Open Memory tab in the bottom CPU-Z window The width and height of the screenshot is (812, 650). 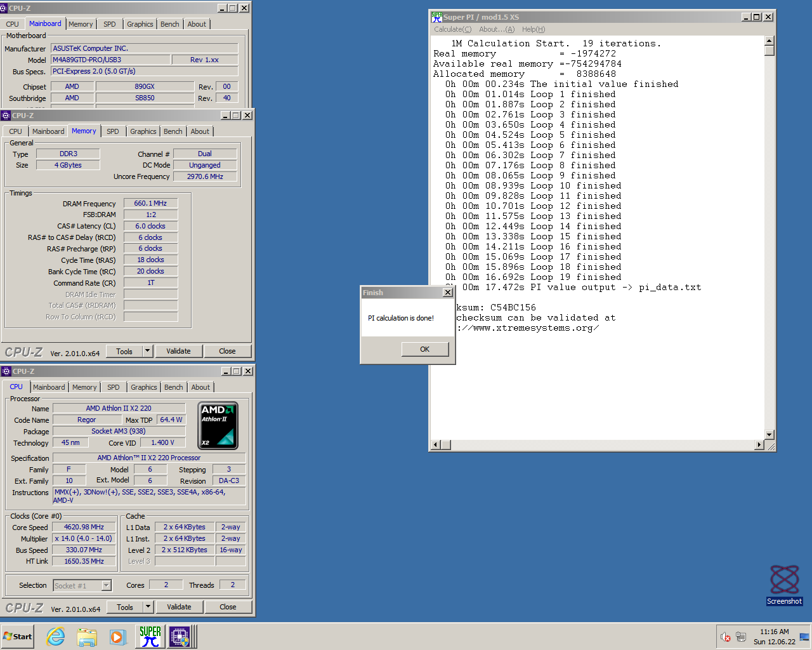coord(84,387)
